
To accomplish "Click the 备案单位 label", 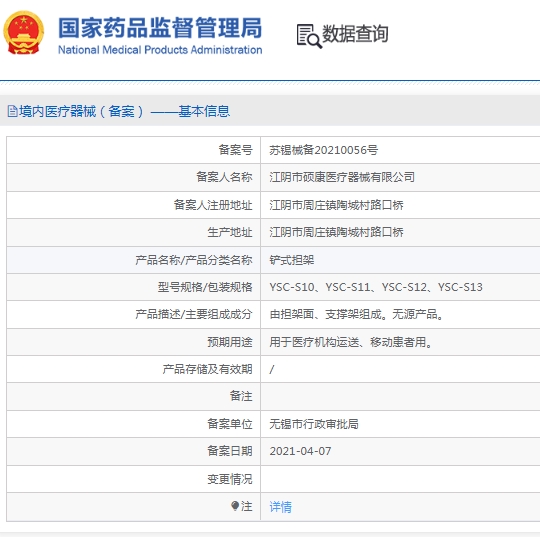I will pyautogui.click(x=230, y=424).
